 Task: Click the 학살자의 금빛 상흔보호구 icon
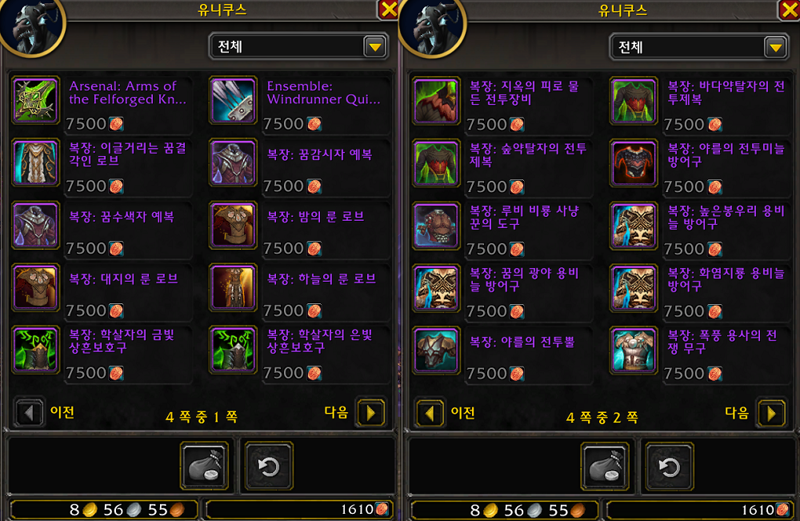pyautogui.click(x=35, y=350)
